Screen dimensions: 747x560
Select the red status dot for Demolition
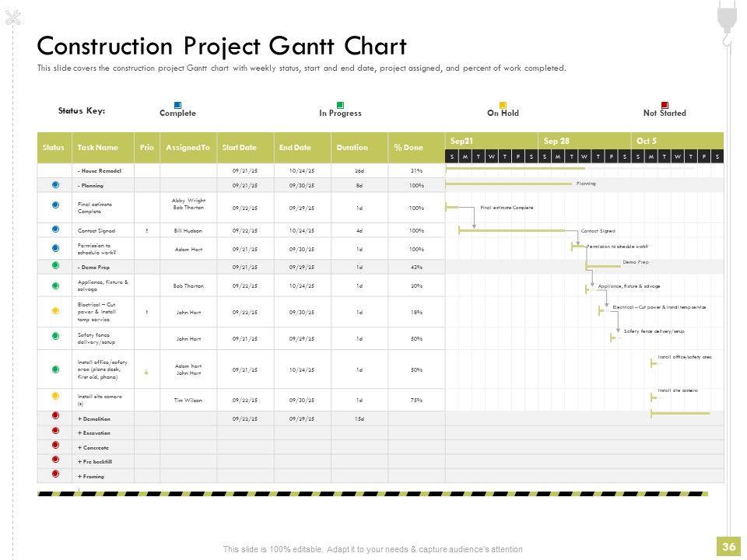[55, 415]
